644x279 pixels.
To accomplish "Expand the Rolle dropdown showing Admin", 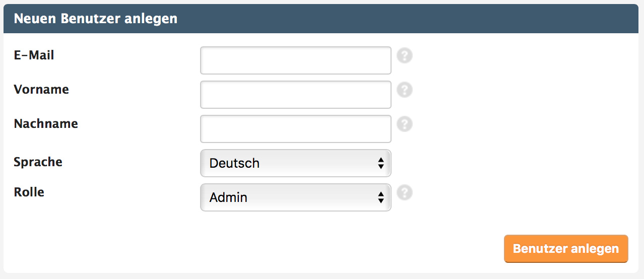I will [x=296, y=197].
